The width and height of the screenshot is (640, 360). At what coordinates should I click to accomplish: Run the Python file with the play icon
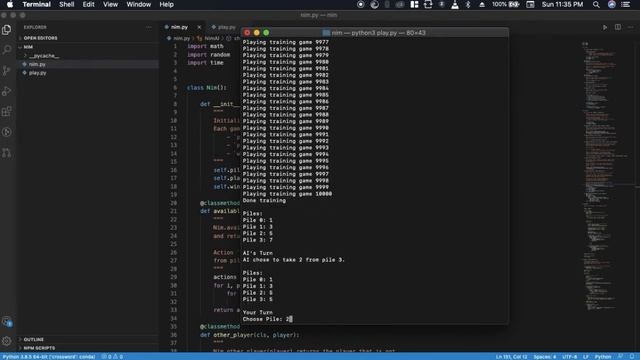coord(605,27)
